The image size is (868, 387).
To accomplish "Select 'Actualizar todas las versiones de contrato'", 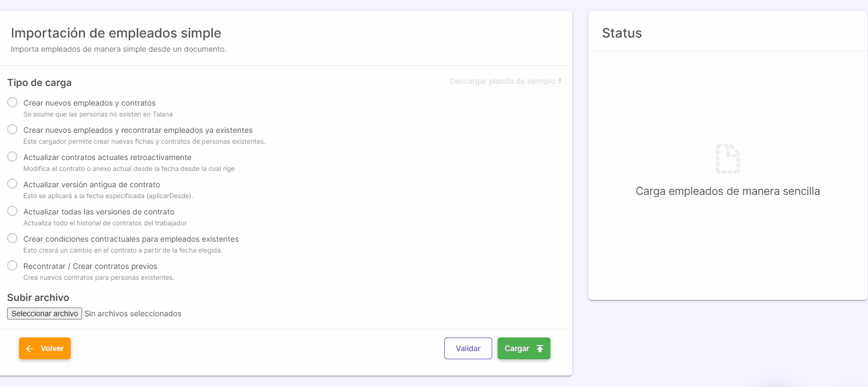I will point(13,211).
